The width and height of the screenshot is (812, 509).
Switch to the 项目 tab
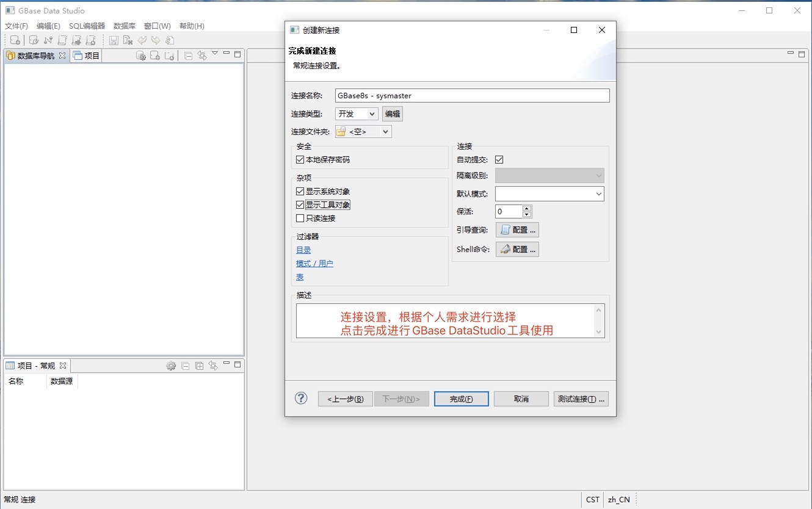[x=86, y=56]
